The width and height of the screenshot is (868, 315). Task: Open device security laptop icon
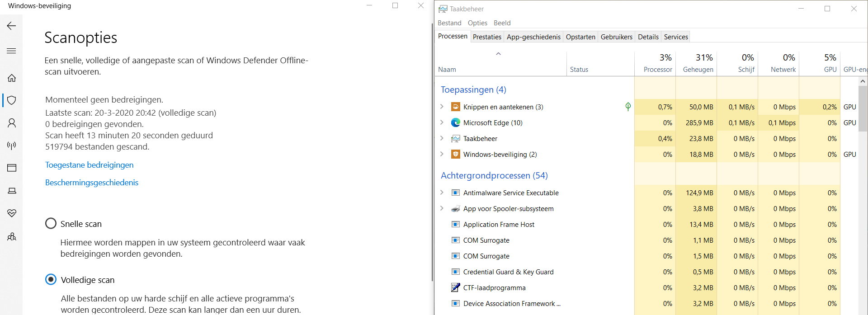pos(12,191)
